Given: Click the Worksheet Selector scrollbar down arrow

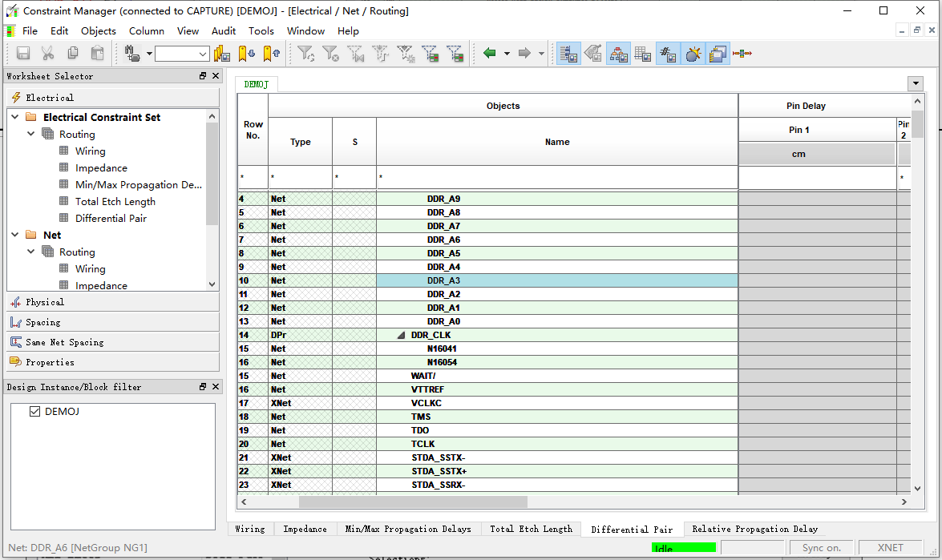Looking at the screenshot, I should 212,284.
